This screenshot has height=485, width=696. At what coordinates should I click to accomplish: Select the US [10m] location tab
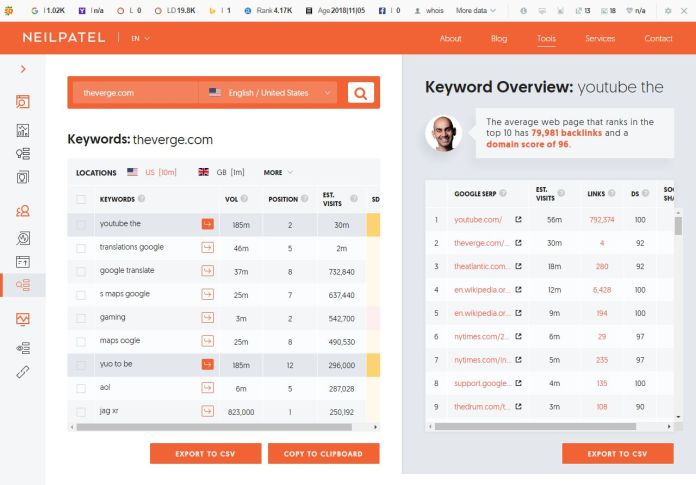pos(152,172)
